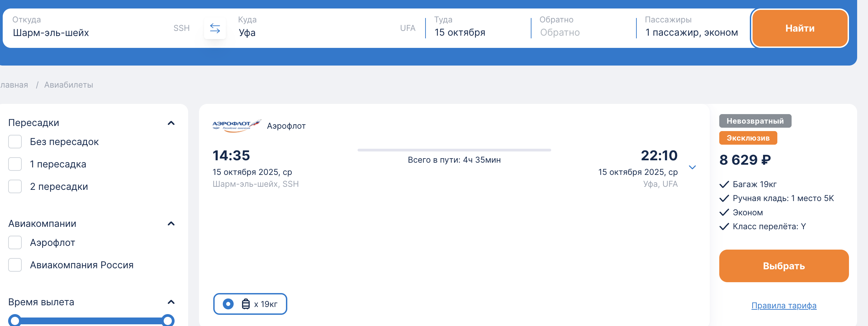Filter by Авиакомпания Россия
868x326 pixels.
pos(15,265)
